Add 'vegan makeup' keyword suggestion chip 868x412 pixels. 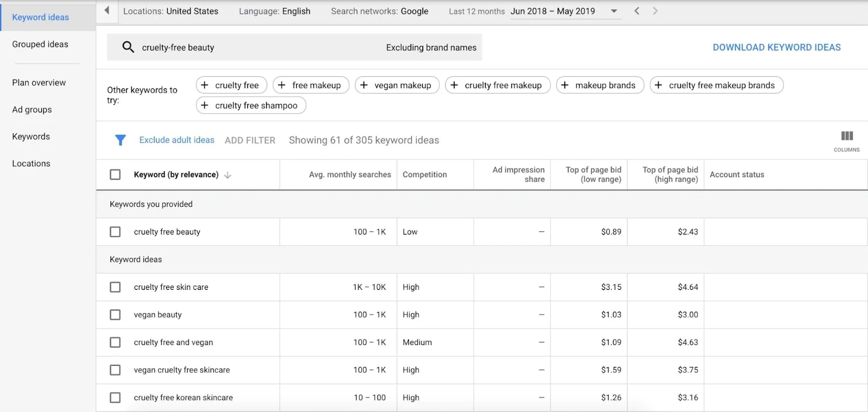pyautogui.click(x=397, y=85)
